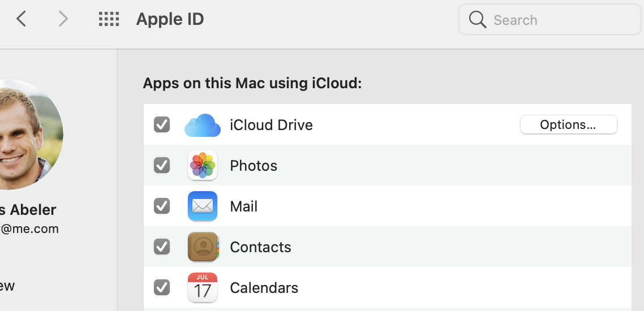Image resolution: width=644 pixels, height=311 pixels.
Task: Disable Photos iCloud syncing checkbox
Action: click(x=162, y=166)
